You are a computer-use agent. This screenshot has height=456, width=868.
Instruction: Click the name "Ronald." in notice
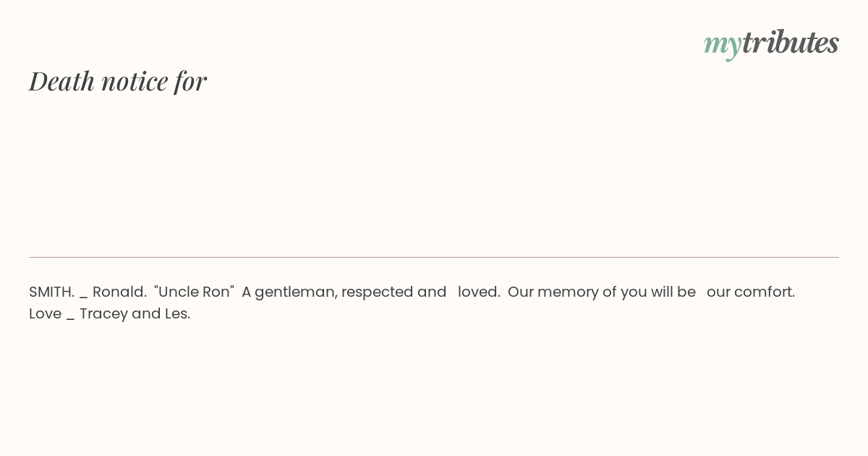tap(119, 292)
